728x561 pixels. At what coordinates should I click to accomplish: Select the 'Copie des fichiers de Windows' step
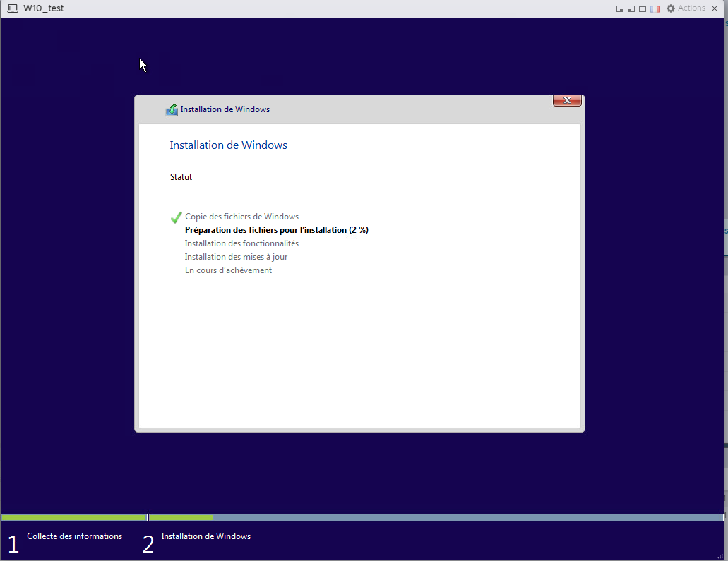pyautogui.click(x=241, y=217)
